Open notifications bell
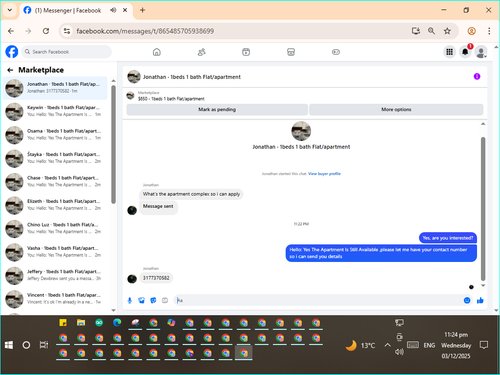The width and height of the screenshot is (500, 375). click(465, 52)
